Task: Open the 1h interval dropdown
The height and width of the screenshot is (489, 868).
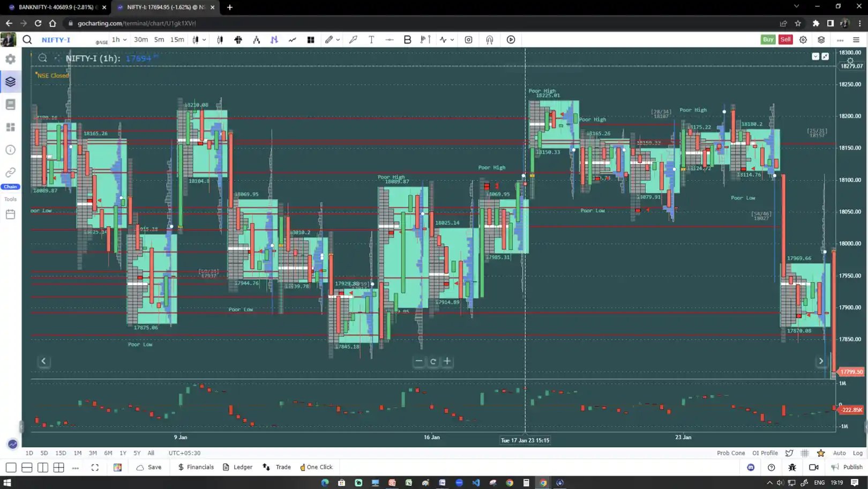Action: click(118, 39)
